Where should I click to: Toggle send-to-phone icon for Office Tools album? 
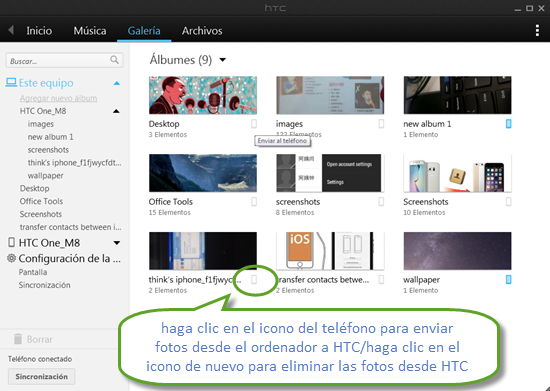pos(254,202)
